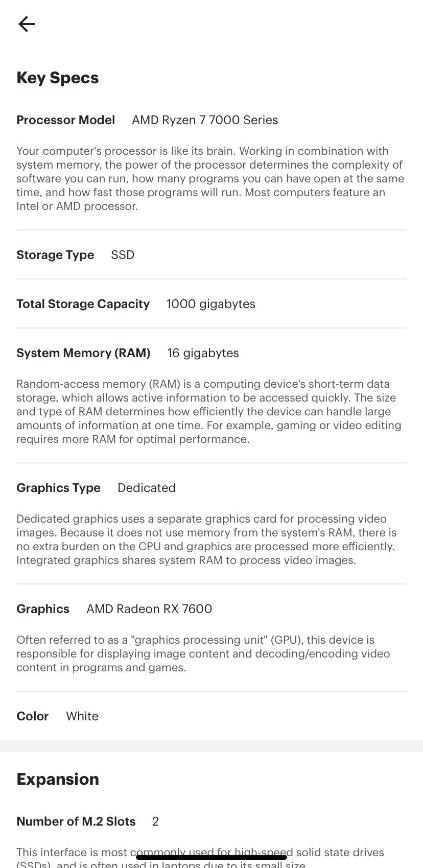Screen dimensions: 423x868
Task: Tap the M.2 slots count value 2
Action: [155, 822]
